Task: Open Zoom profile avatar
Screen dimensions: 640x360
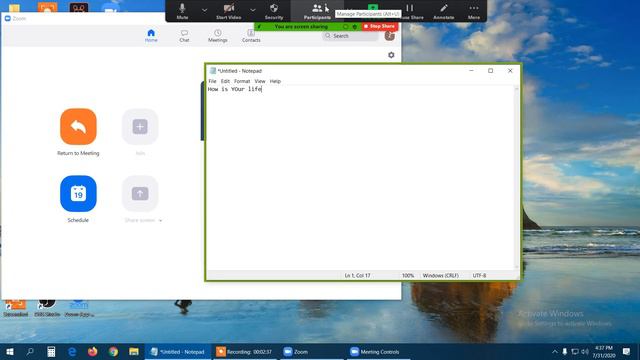Action: [x=389, y=36]
